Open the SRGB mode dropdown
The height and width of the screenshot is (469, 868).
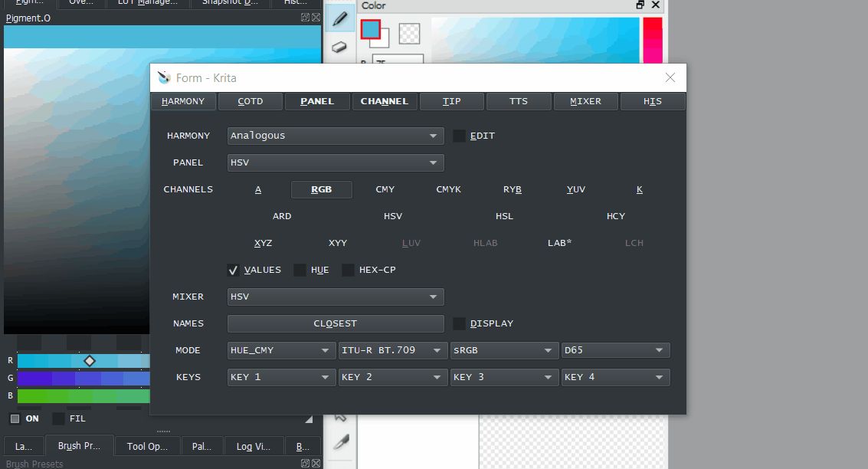(504, 350)
